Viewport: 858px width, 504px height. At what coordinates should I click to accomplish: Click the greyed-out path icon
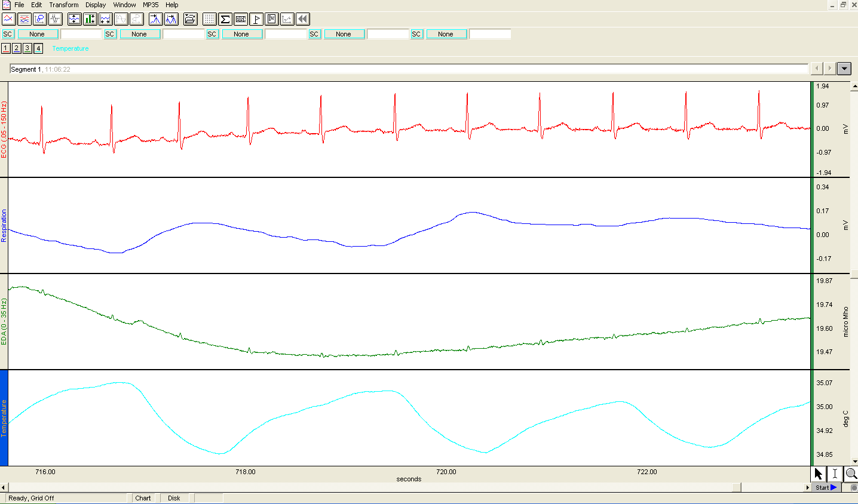pos(136,19)
